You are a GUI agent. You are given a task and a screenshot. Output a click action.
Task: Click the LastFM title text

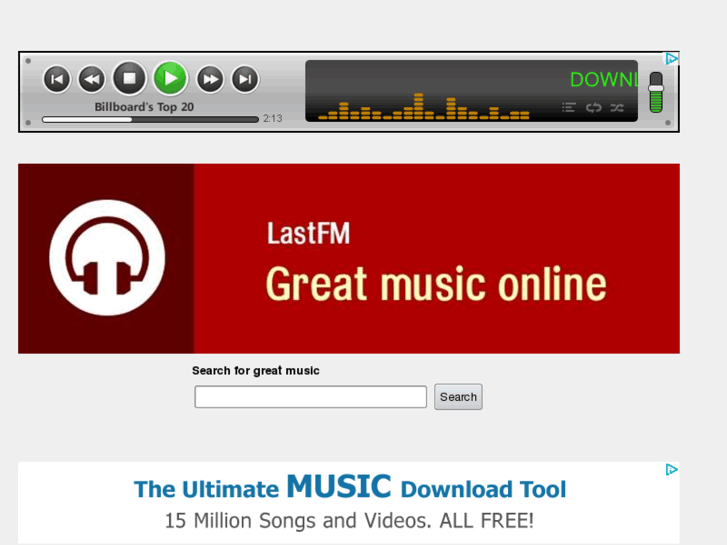click(x=308, y=233)
